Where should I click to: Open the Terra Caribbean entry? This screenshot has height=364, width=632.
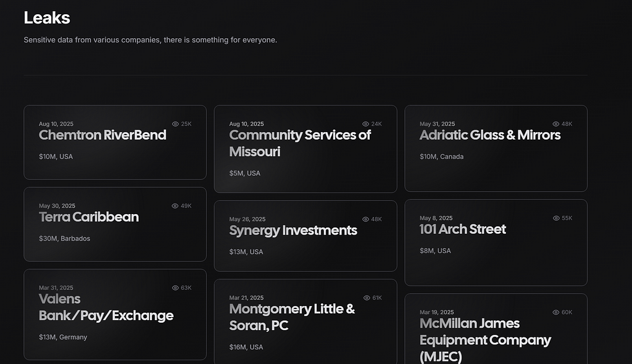(x=89, y=217)
